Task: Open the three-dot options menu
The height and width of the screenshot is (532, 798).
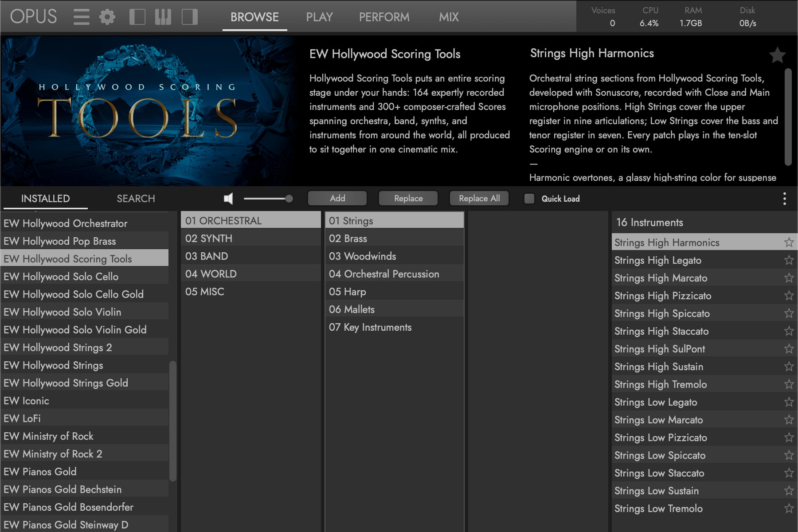Action: [x=784, y=199]
